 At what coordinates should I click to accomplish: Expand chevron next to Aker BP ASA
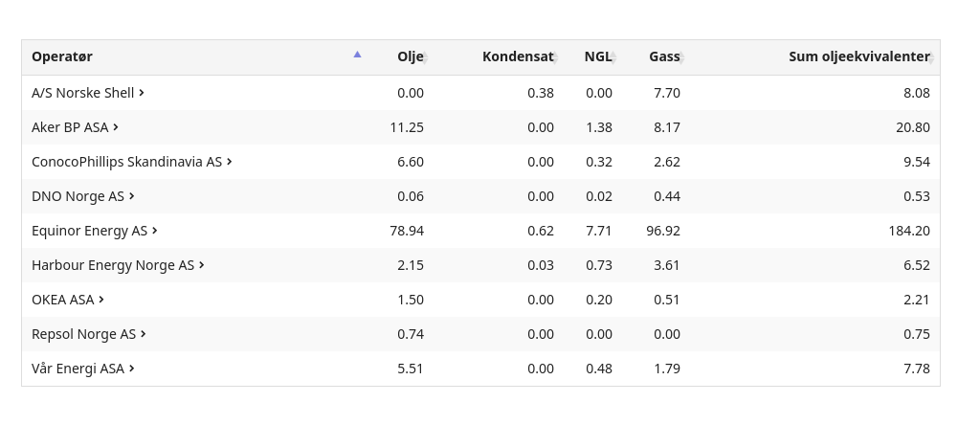[x=116, y=127]
